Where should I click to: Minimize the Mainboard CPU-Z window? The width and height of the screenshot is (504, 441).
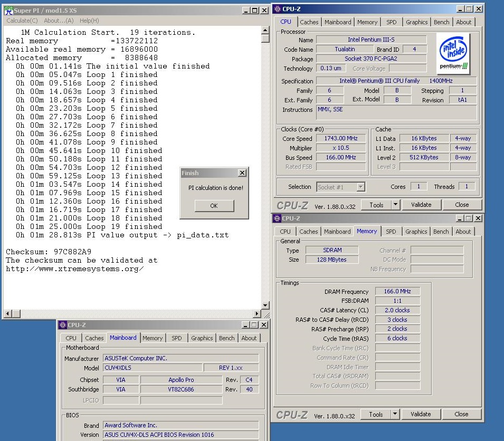245,325
